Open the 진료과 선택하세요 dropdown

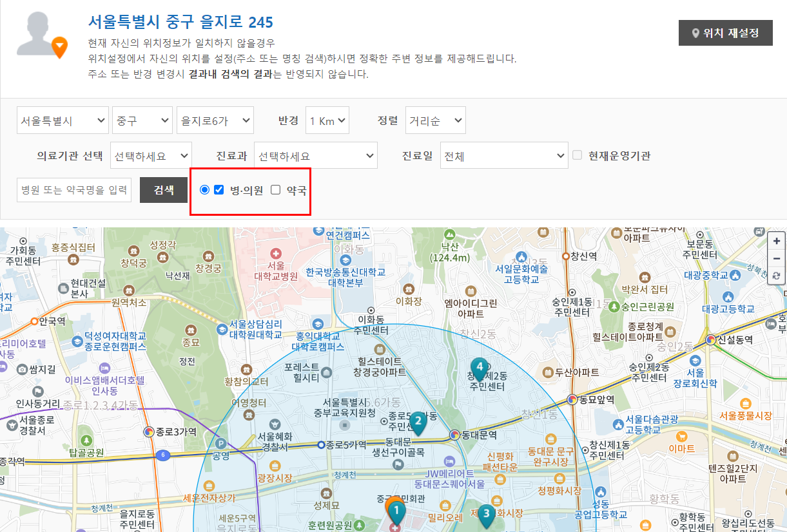[315, 156]
